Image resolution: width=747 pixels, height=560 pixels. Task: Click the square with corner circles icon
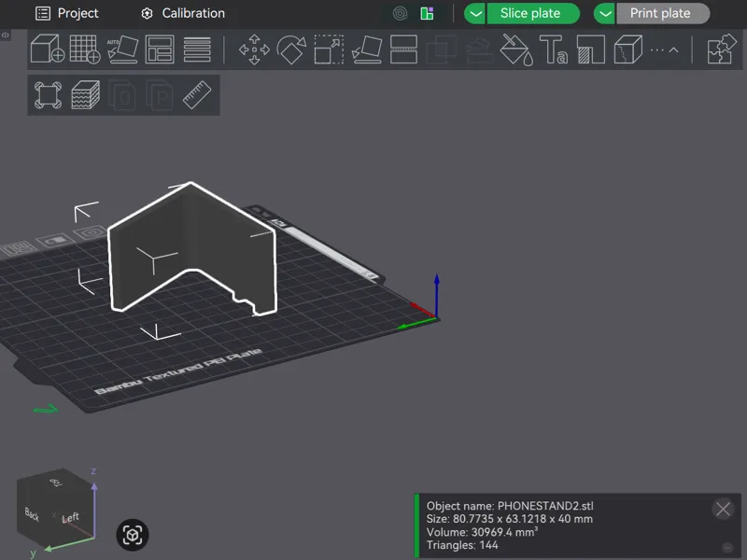tap(48, 95)
